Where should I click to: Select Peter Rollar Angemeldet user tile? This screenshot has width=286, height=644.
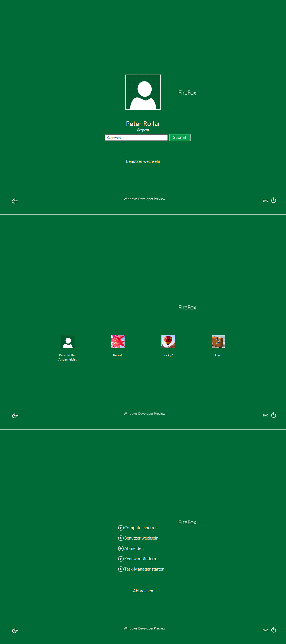coord(68,348)
